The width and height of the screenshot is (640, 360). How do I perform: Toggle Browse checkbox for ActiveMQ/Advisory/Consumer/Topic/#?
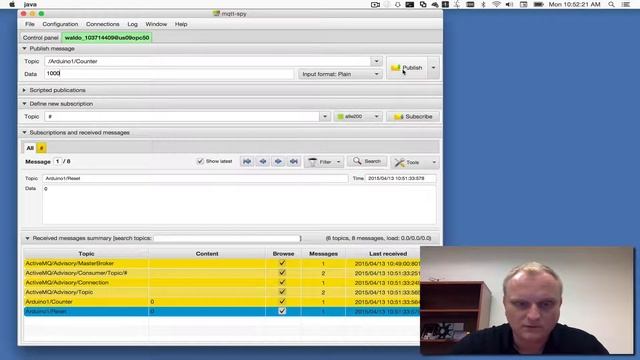[x=282, y=273]
